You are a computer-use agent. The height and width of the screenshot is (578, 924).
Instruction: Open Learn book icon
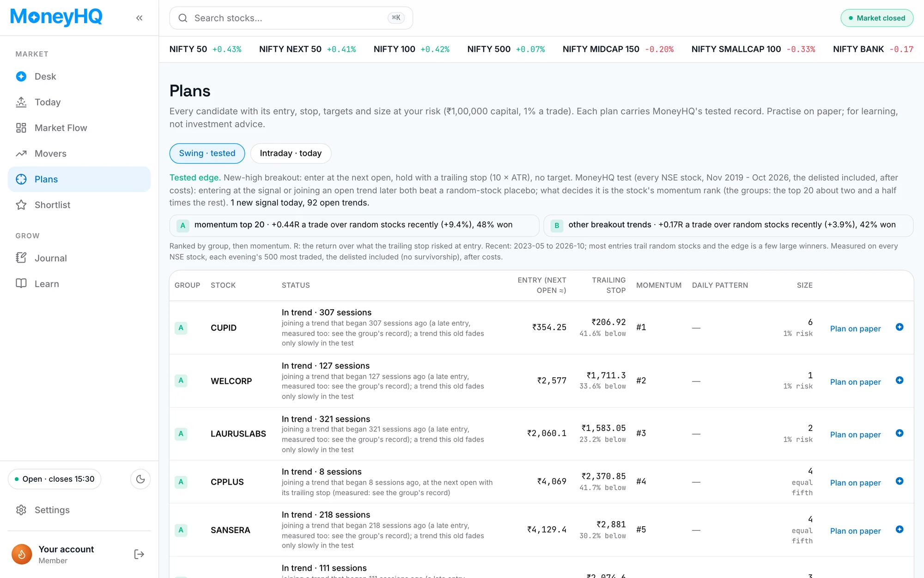click(x=21, y=284)
